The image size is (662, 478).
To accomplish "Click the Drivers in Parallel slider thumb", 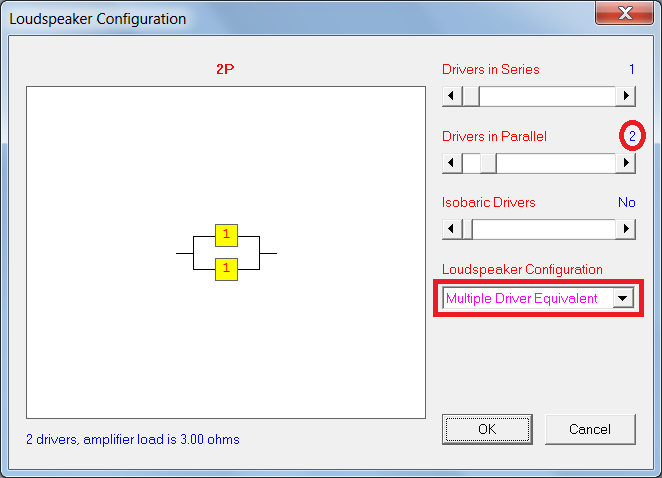I will click(488, 163).
